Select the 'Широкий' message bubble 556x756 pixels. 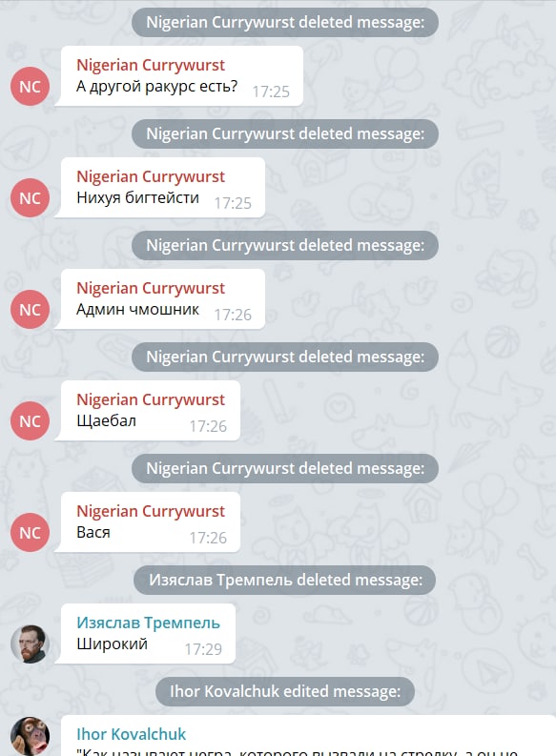tap(145, 634)
